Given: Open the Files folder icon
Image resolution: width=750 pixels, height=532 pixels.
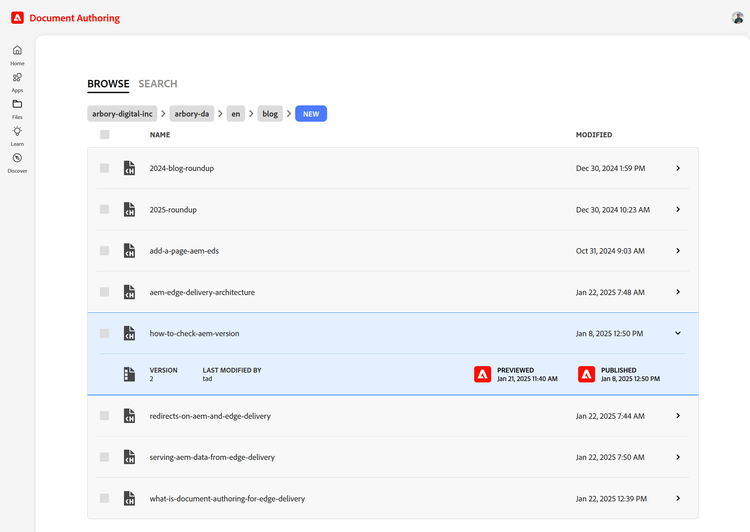Looking at the screenshot, I should coord(17,104).
